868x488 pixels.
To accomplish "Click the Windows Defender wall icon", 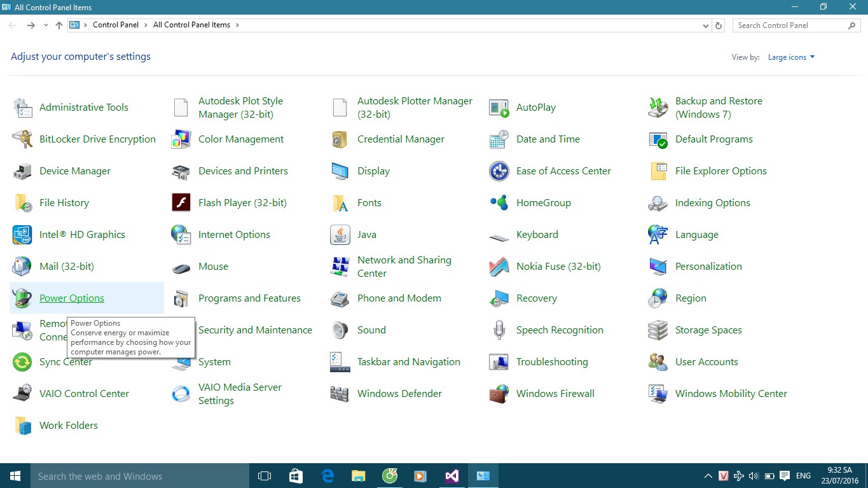I will (340, 394).
